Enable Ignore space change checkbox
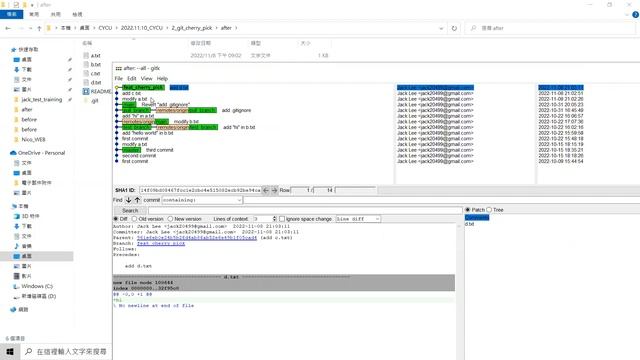 pyautogui.click(x=282, y=219)
